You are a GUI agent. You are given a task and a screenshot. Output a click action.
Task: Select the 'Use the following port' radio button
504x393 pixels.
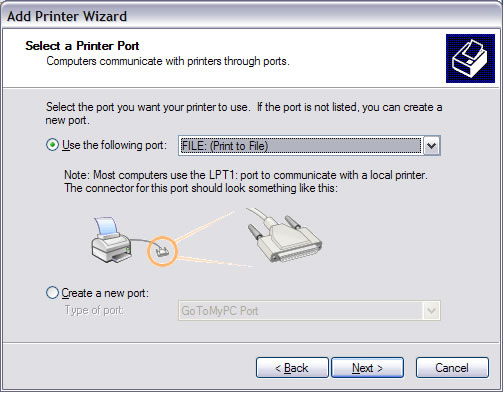pos(52,145)
